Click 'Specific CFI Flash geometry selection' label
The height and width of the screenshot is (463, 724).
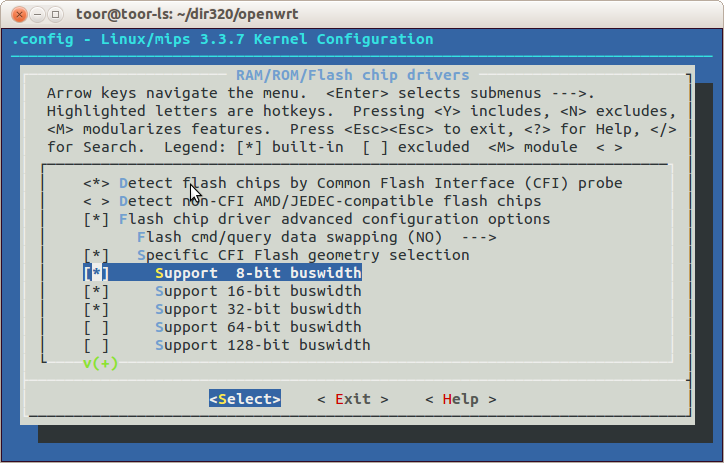click(x=303, y=255)
